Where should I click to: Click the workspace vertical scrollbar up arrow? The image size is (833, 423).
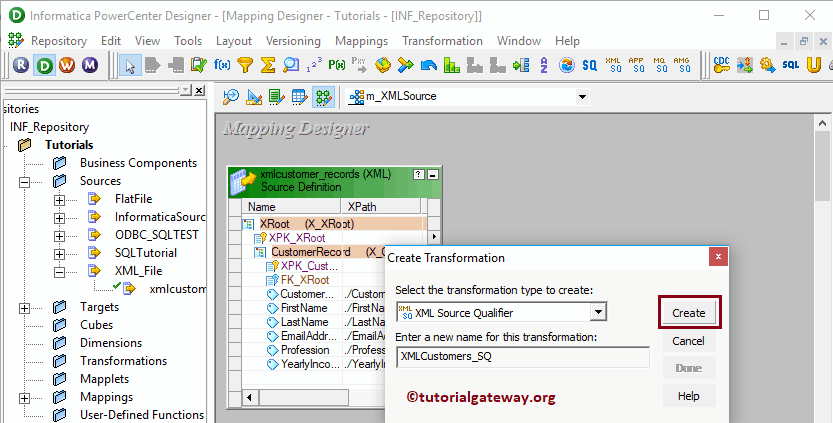[x=822, y=124]
